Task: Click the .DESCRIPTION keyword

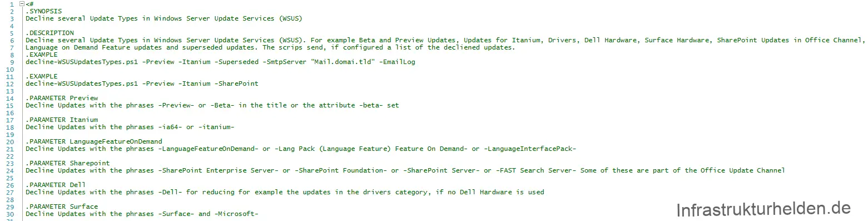Action: click(x=49, y=33)
